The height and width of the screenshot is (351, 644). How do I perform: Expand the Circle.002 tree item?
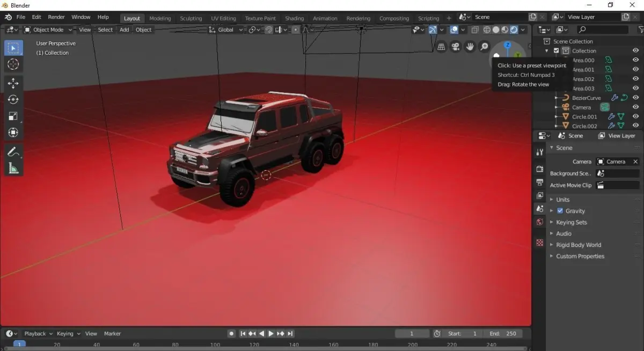tap(557, 126)
